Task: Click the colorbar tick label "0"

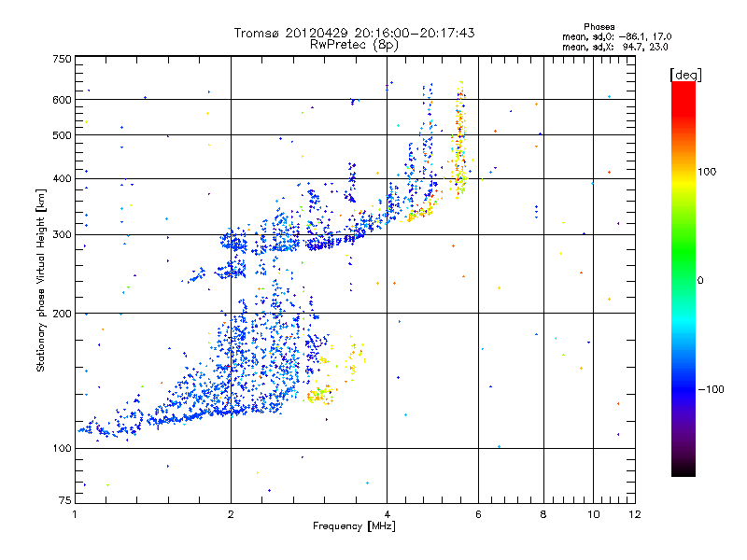Action: tap(700, 281)
